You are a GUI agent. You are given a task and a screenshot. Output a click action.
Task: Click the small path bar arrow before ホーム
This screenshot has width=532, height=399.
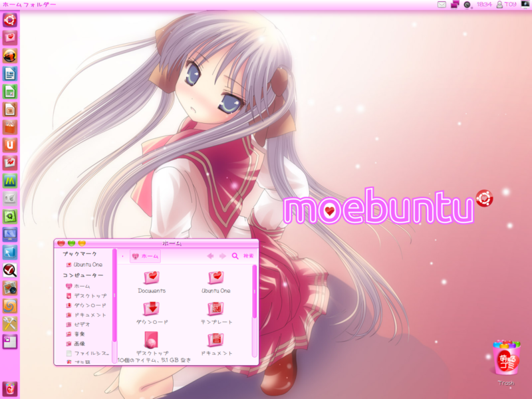point(123,256)
